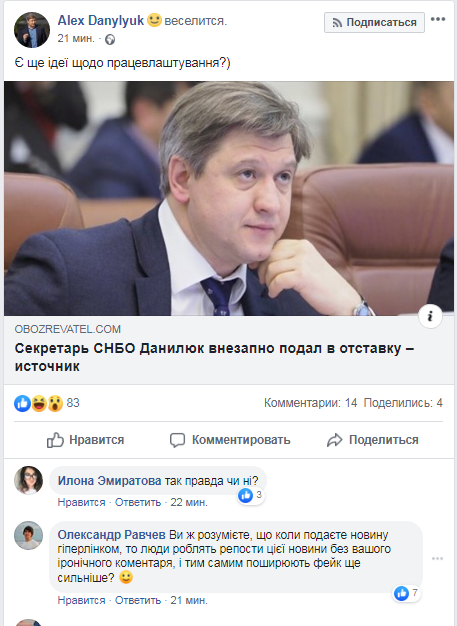This screenshot has height=626, width=457.
Task: Click the info icon on the article image
Action: click(x=430, y=317)
